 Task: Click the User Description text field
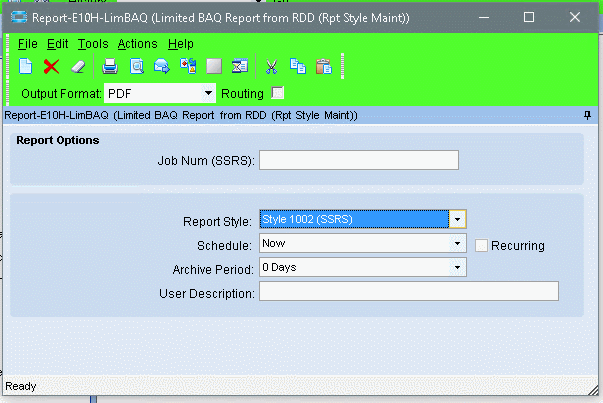408,291
